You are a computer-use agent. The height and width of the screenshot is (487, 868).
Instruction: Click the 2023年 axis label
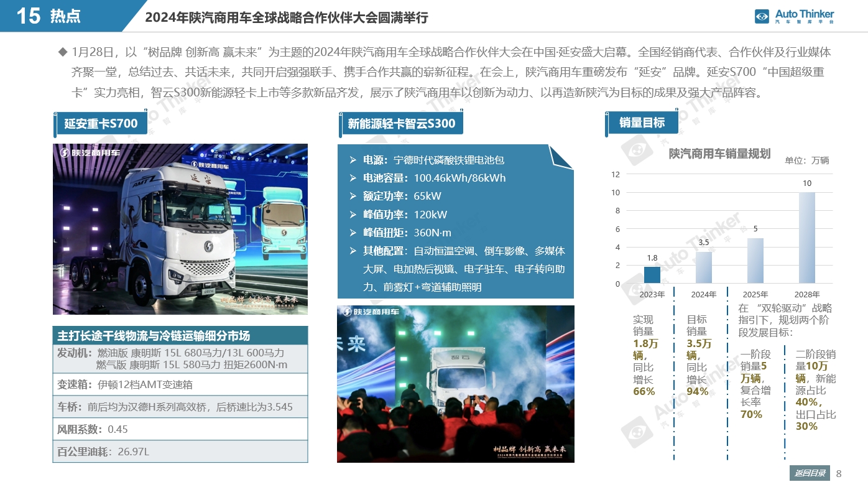pyautogui.click(x=652, y=294)
